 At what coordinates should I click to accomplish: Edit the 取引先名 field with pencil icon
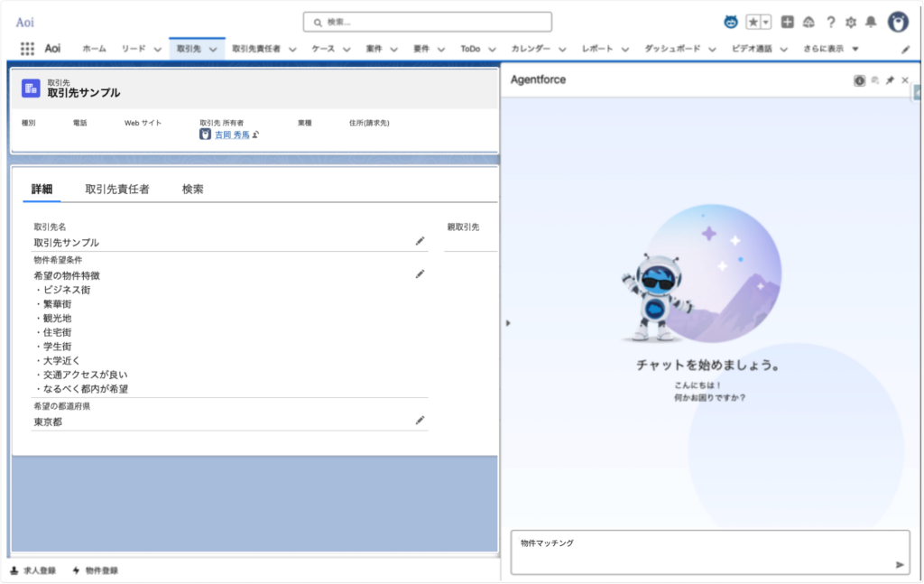[420, 241]
